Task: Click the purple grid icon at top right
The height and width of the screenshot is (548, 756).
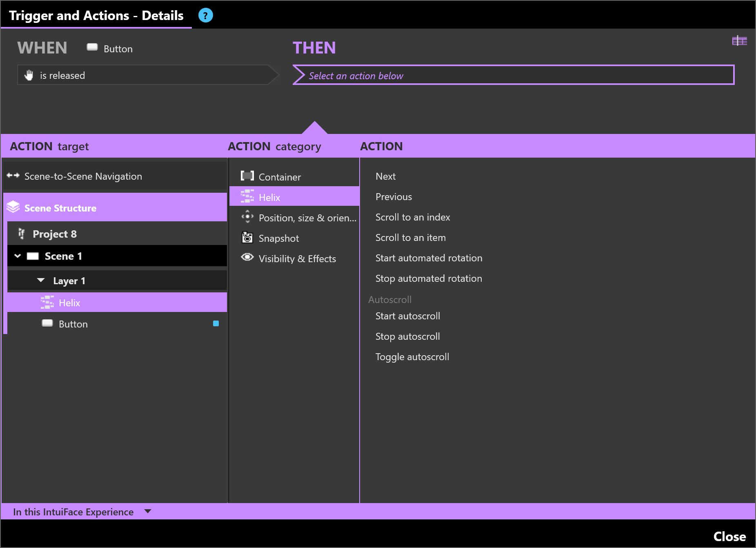Action: [x=739, y=41]
